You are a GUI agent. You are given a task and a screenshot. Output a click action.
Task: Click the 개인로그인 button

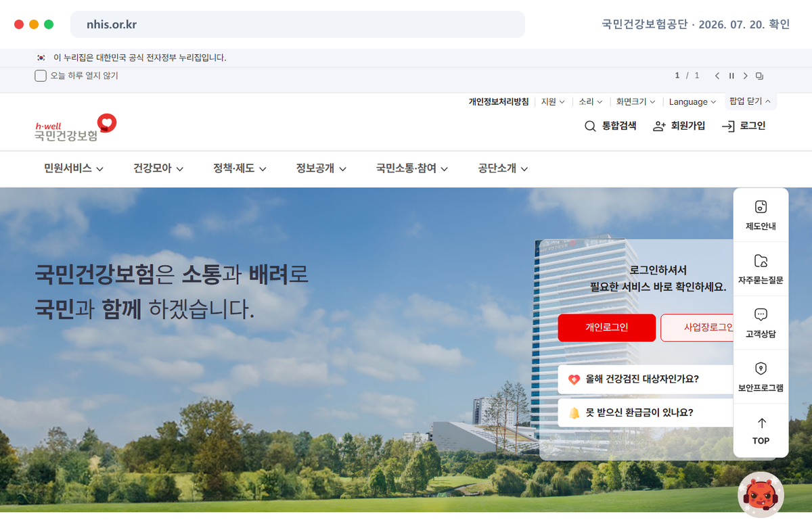(x=607, y=328)
